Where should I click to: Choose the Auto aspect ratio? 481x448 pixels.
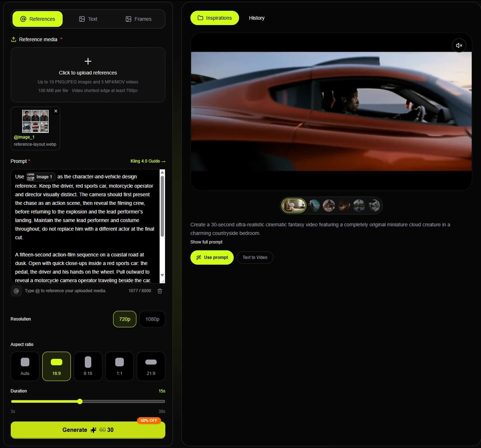(x=25, y=366)
